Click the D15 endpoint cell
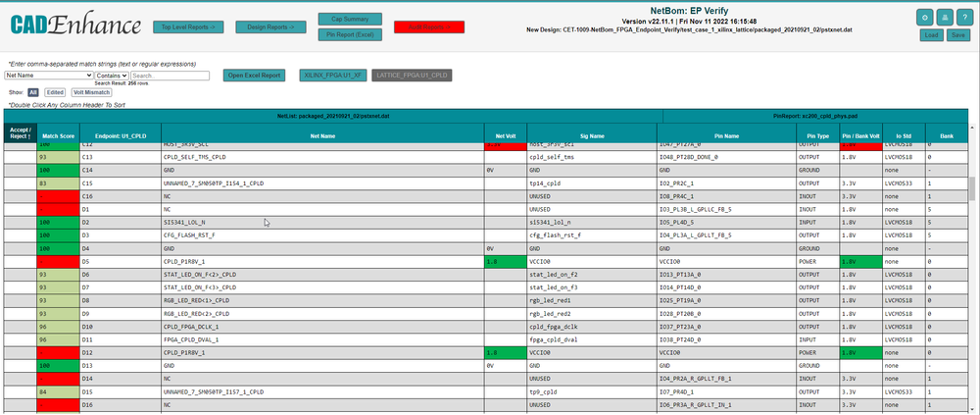This screenshot has height=415, width=980. tap(121, 391)
